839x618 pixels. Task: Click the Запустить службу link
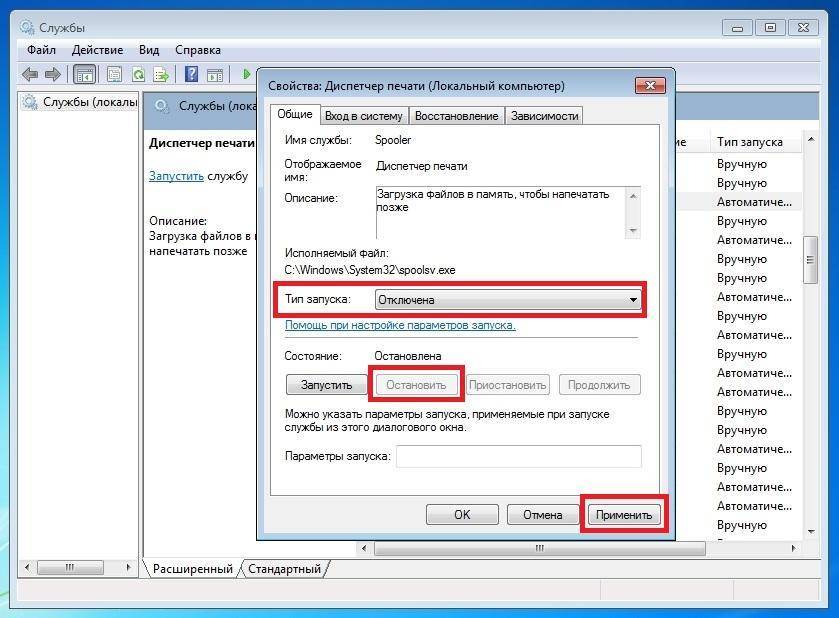(x=176, y=176)
